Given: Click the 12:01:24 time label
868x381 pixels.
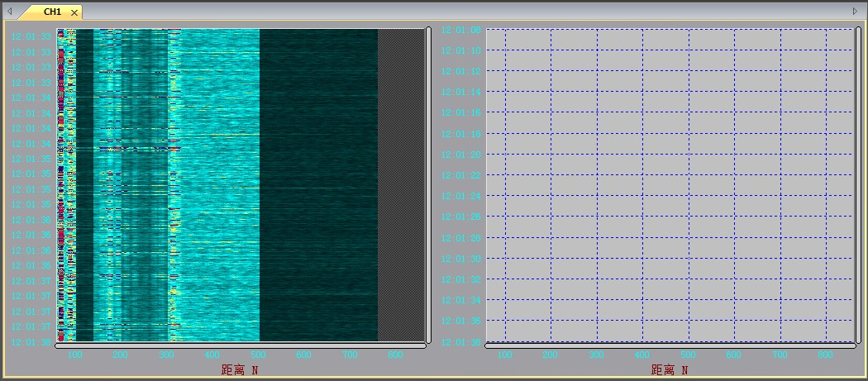Looking at the screenshot, I should [x=461, y=196].
